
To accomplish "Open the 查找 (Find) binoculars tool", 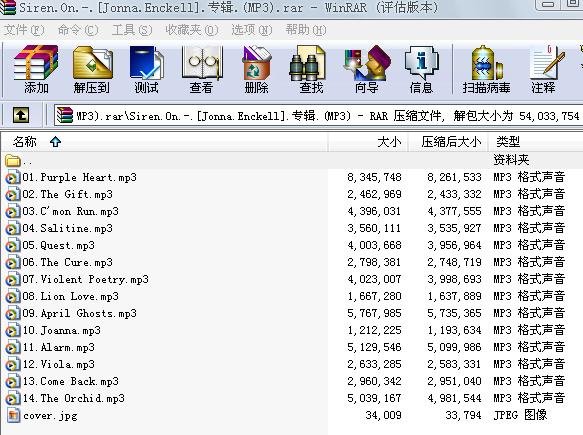I will click(311, 69).
